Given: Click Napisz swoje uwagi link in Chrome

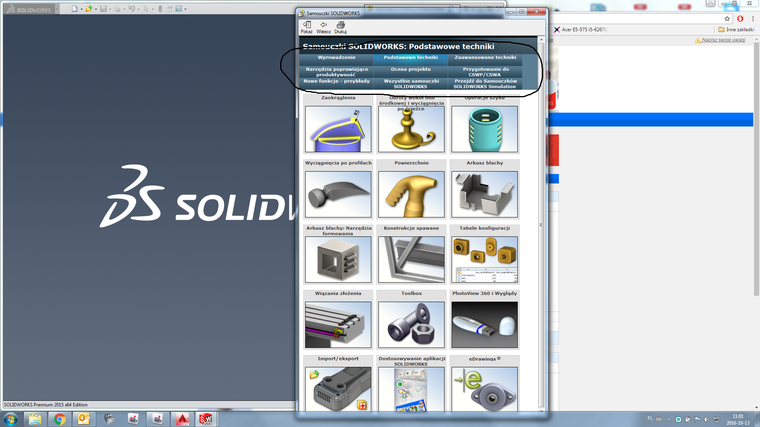Looking at the screenshot, I should coord(720,40).
